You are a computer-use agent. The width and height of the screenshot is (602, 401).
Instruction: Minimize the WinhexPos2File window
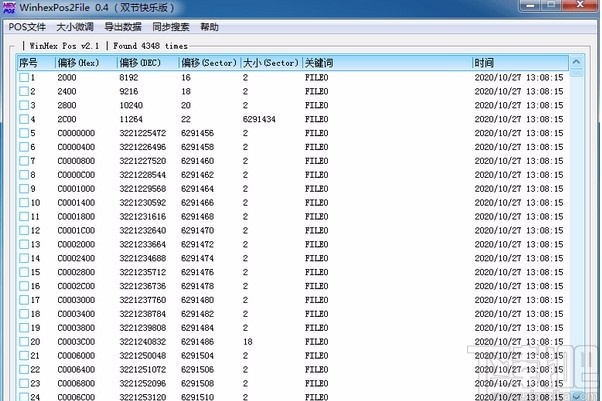(530, 5)
